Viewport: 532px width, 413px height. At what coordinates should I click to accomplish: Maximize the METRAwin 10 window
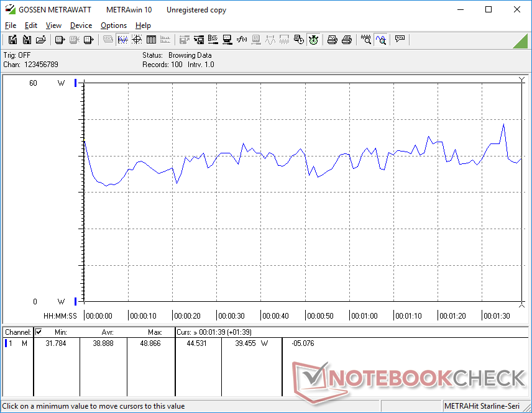(x=488, y=9)
